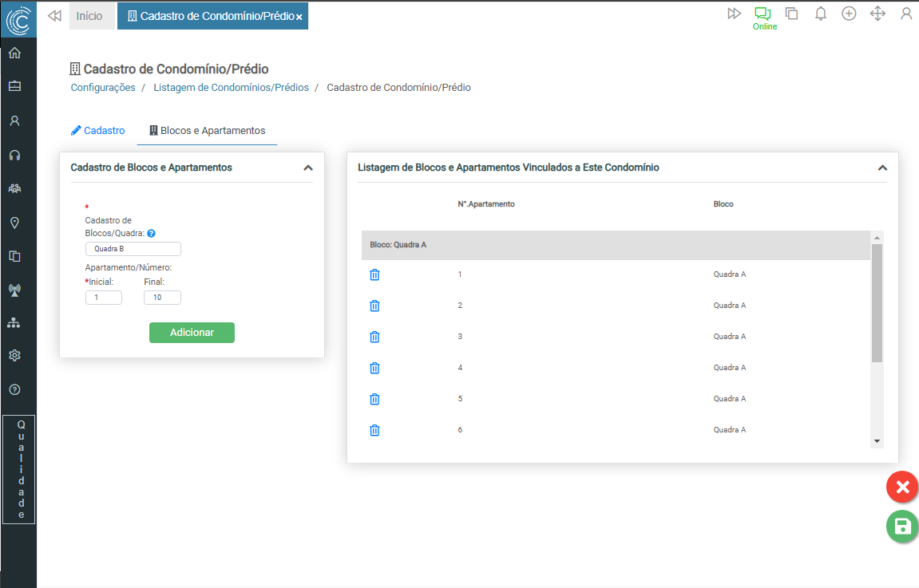
Task: Click the green floating save button
Action: click(x=901, y=527)
